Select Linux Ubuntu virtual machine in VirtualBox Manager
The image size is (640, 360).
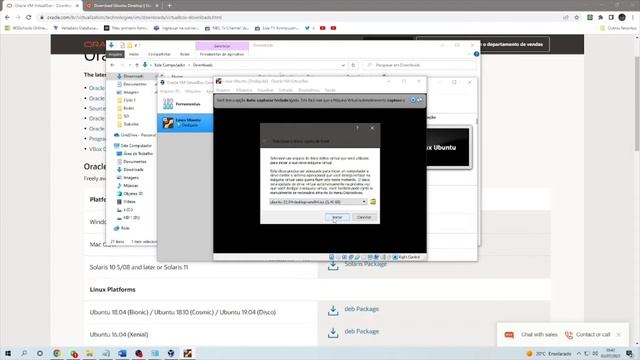(x=185, y=122)
